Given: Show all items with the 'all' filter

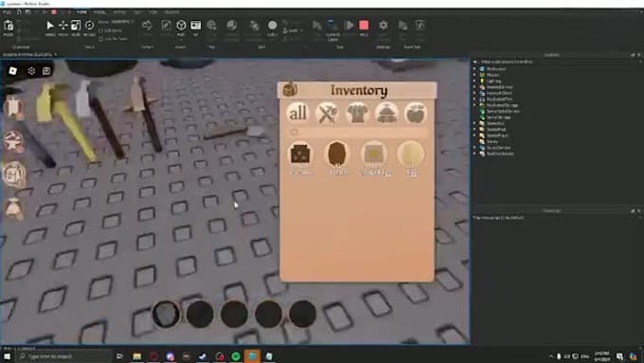Looking at the screenshot, I should (297, 113).
